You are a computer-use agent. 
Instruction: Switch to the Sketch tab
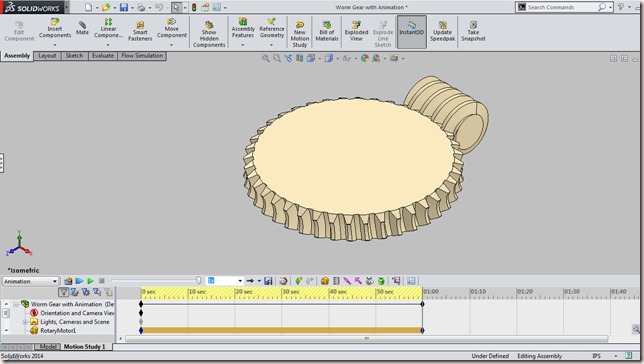[x=74, y=56]
